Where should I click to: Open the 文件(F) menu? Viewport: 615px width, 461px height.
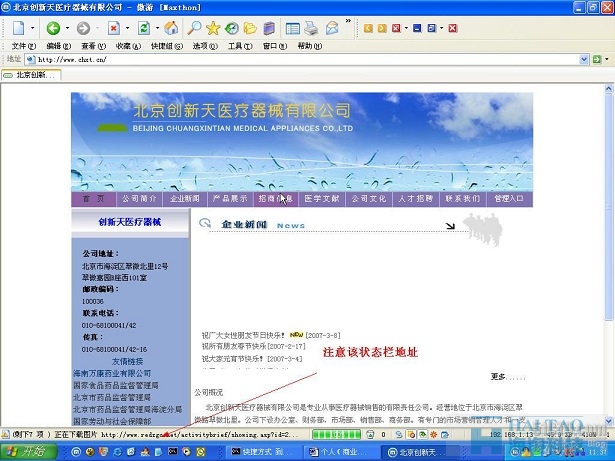coord(24,46)
